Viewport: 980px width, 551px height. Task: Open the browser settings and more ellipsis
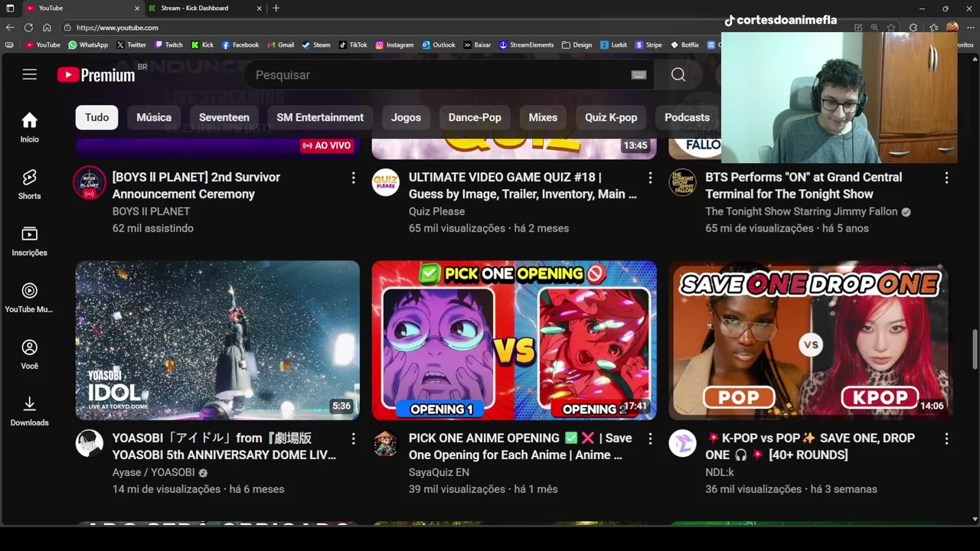tap(971, 28)
